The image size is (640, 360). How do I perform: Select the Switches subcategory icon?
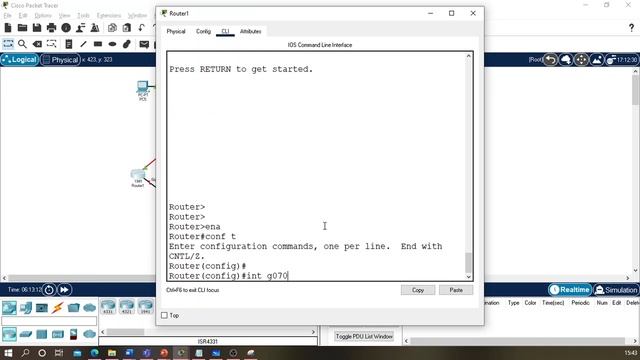(26, 334)
